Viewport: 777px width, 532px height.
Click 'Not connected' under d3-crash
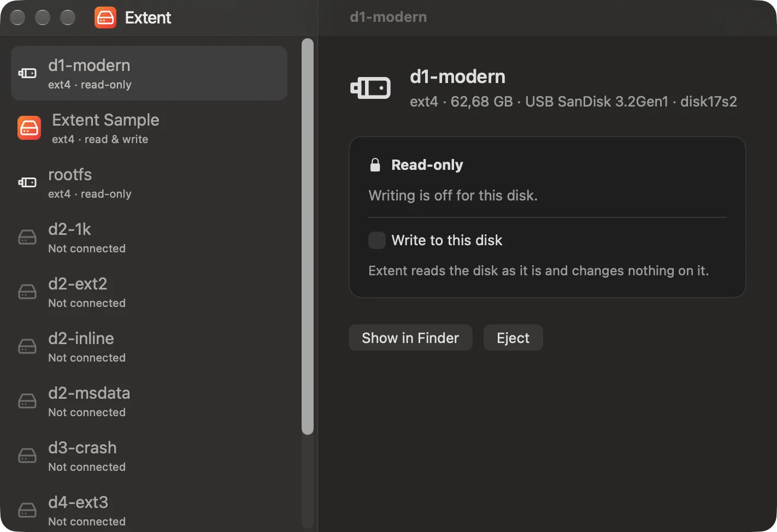pyautogui.click(x=87, y=467)
